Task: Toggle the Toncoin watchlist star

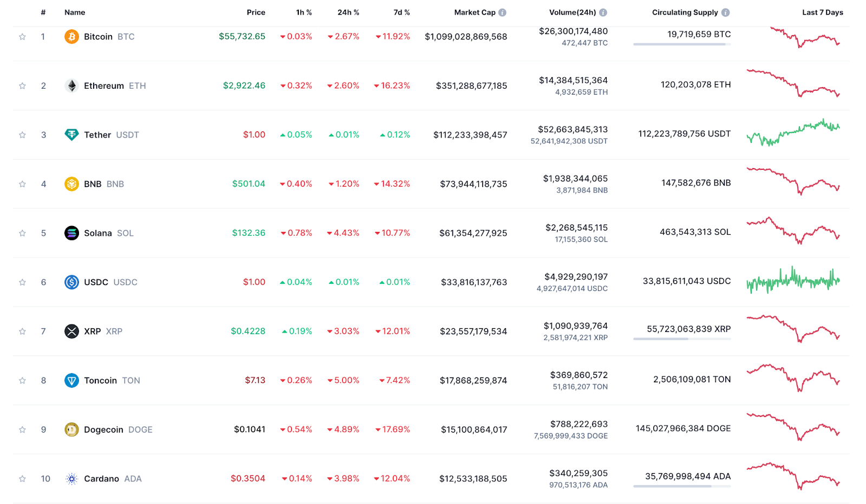Action: pos(22,381)
